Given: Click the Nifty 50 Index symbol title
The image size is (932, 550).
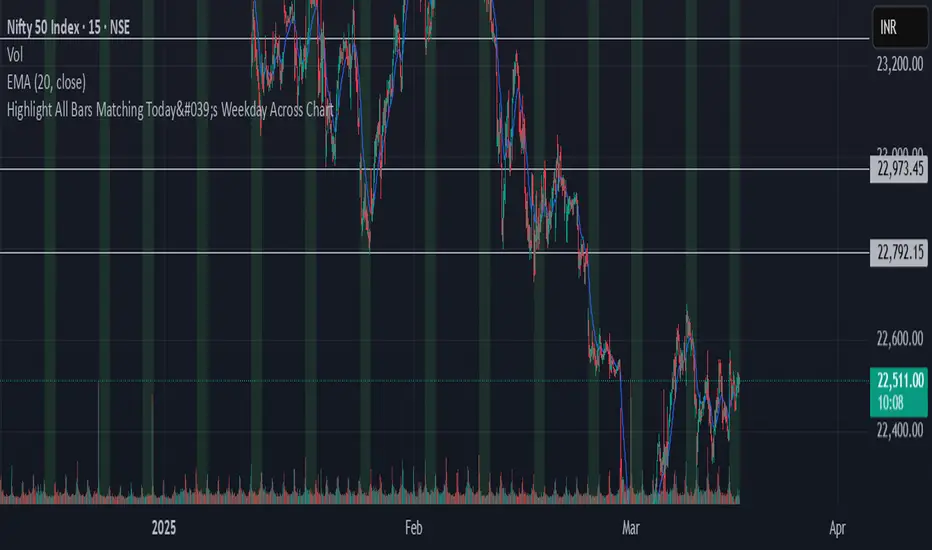Looking at the screenshot, I should point(68,27).
